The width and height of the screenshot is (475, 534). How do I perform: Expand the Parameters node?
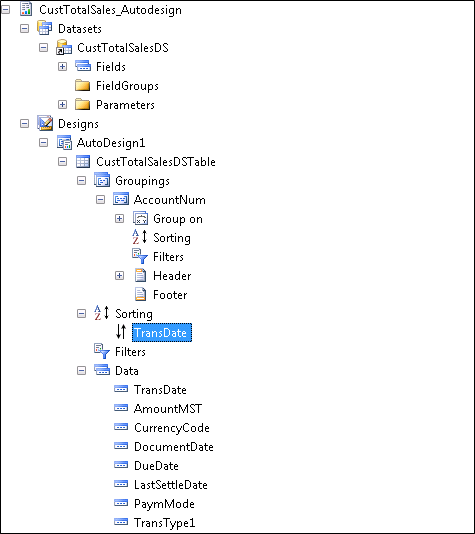pyautogui.click(x=62, y=105)
